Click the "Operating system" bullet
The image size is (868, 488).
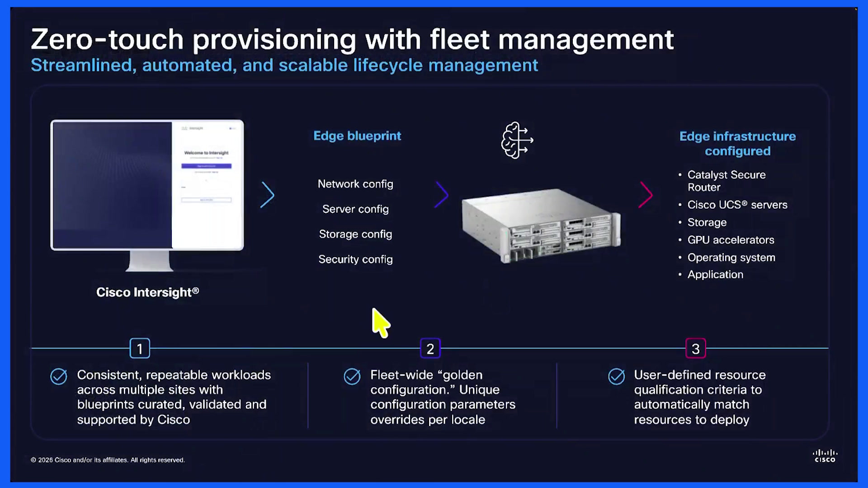[727, 258]
